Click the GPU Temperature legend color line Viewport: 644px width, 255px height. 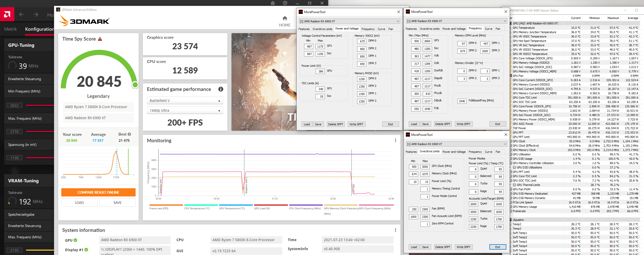point(236,205)
